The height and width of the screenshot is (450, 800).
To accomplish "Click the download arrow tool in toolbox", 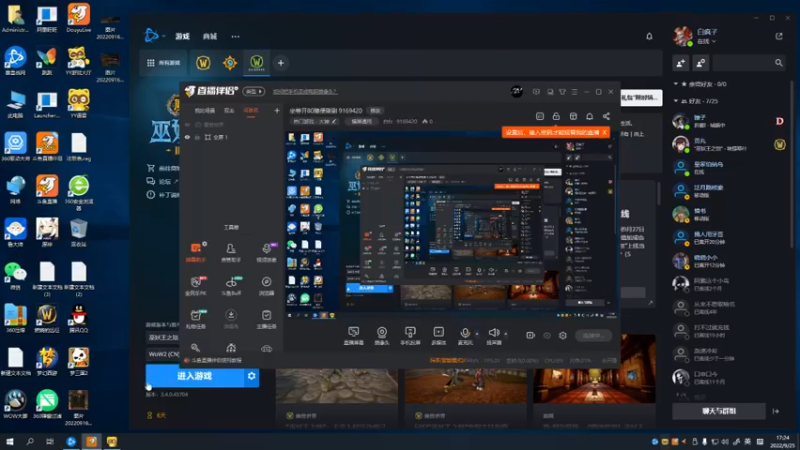I will coord(231,315).
